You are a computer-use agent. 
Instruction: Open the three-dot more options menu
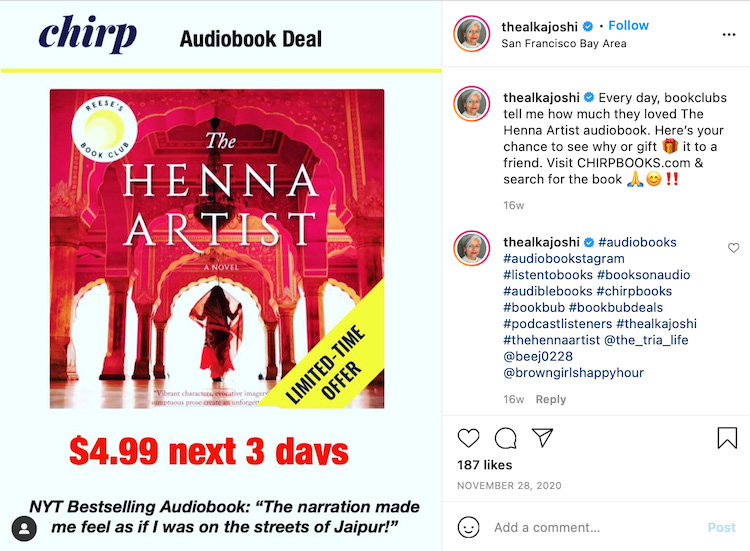pyautogui.click(x=729, y=34)
